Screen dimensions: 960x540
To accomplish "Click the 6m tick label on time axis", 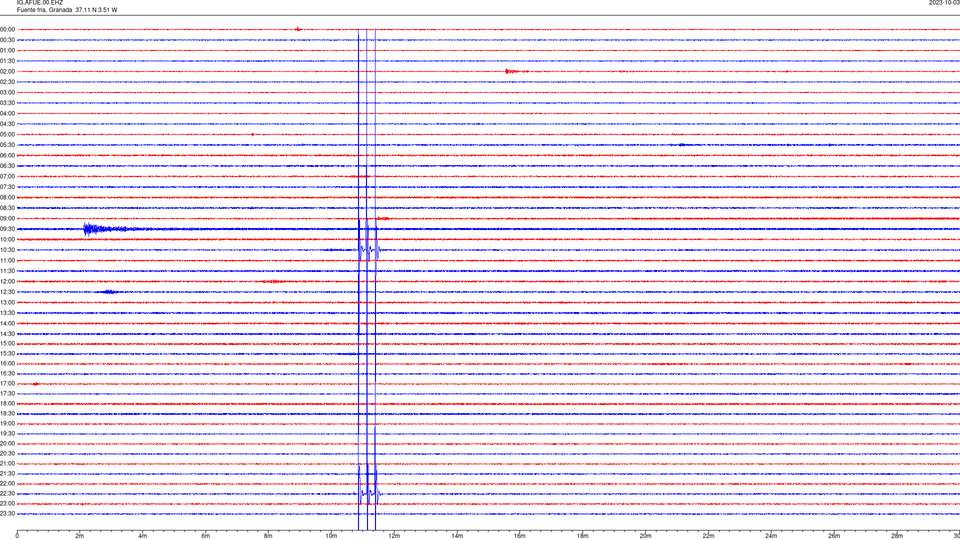I will (x=206, y=536).
